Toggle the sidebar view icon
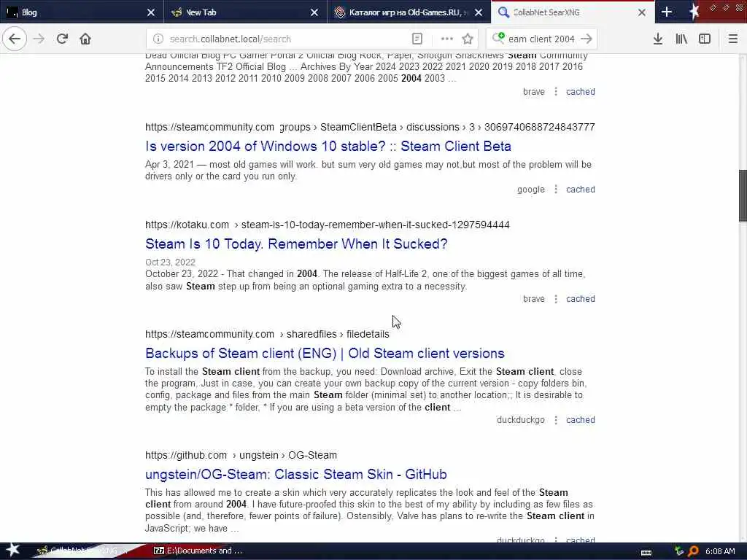This screenshot has width=747, height=560. pos(705,39)
